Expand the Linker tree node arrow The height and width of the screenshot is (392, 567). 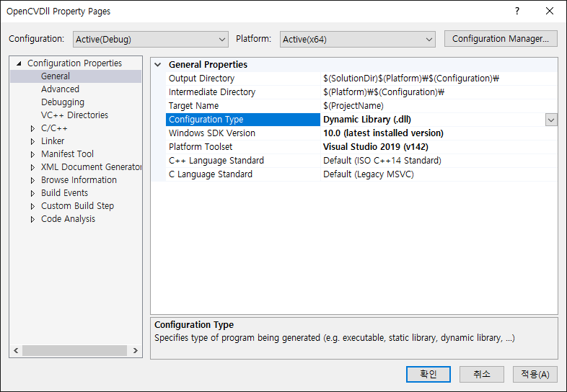coord(32,141)
